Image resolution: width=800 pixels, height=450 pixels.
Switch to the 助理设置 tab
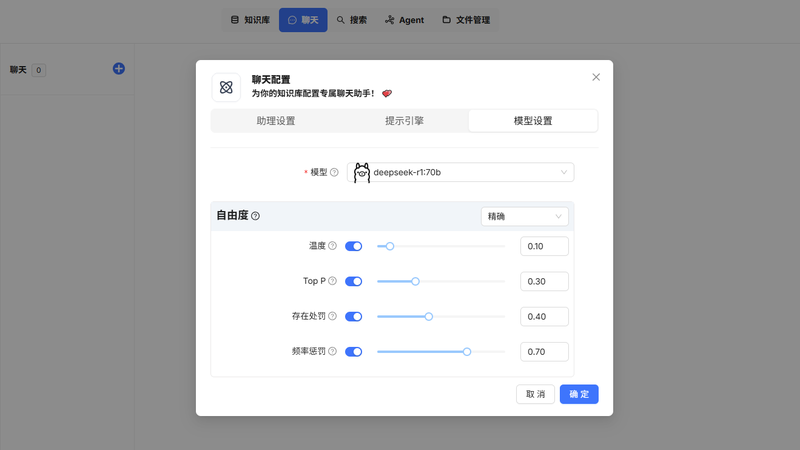(276, 121)
